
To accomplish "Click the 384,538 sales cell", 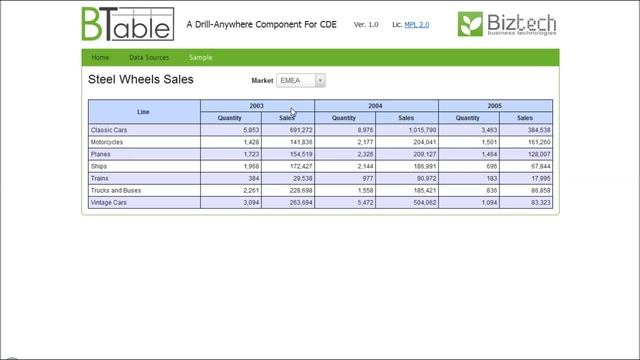I will coord(526,130).
